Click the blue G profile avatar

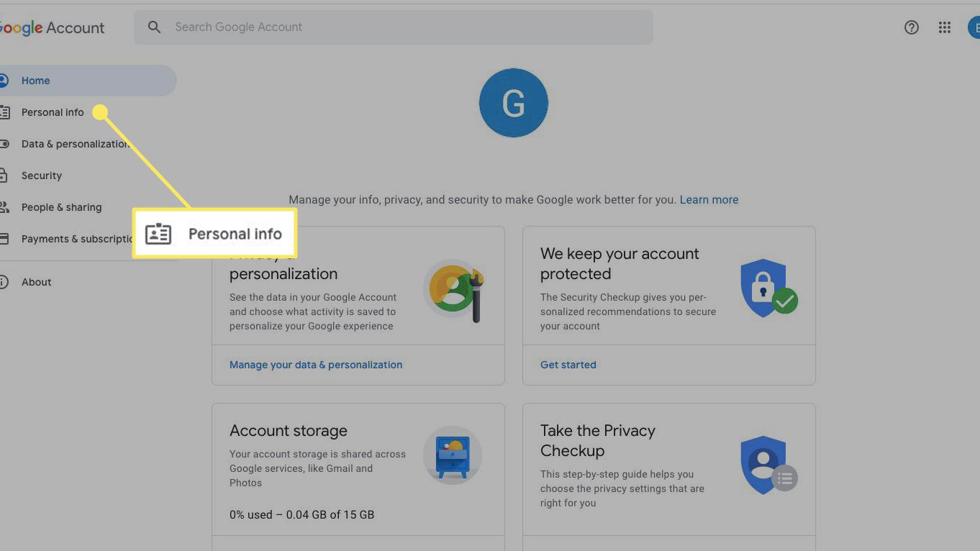point(514,103)
